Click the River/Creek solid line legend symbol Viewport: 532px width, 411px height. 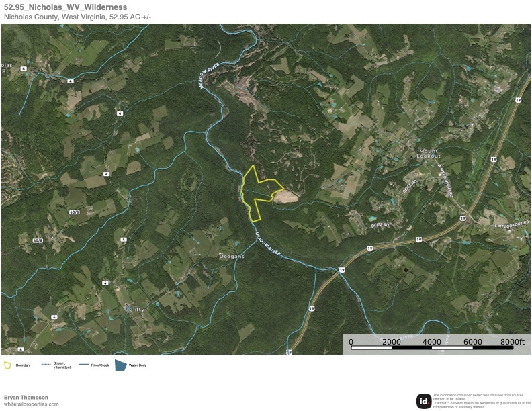(84, 365)
